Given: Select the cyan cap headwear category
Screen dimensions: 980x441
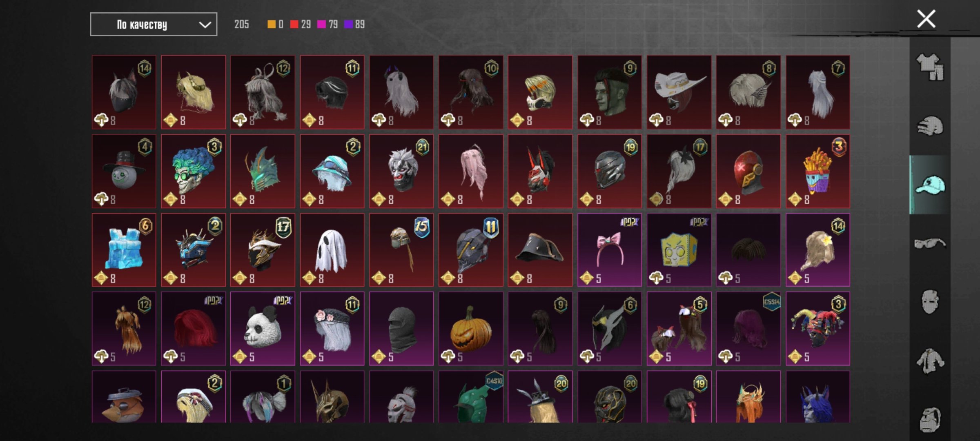Looking at the screenshot, I should 930,185.
